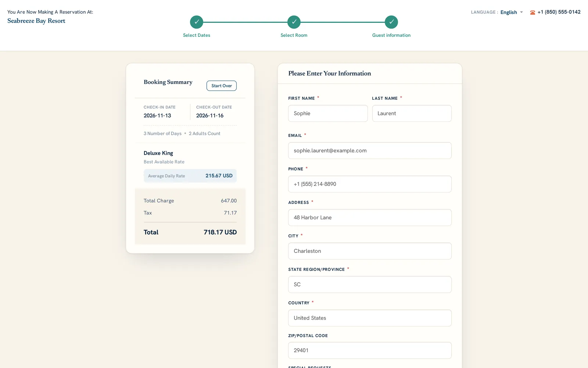The width and height of the screenshot is (588, 368).
Task: Click the Select Room step label
Action: 294,35
